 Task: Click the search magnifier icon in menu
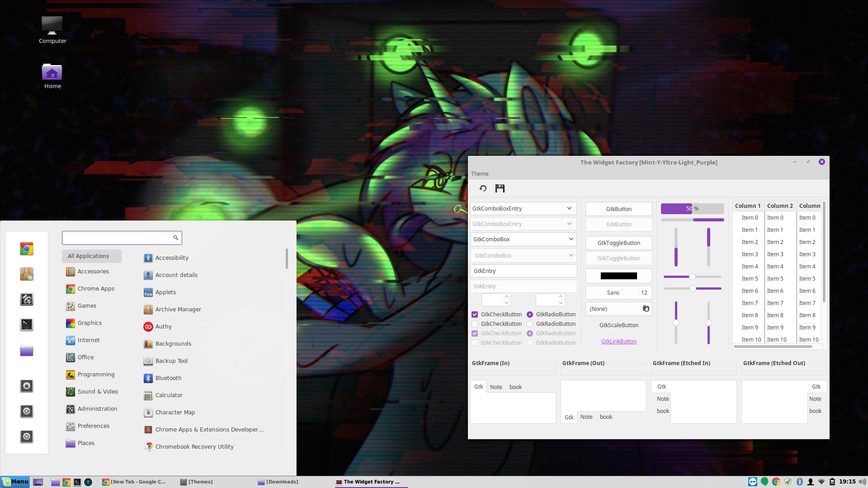pyautogui.click(x=176, y=238)
